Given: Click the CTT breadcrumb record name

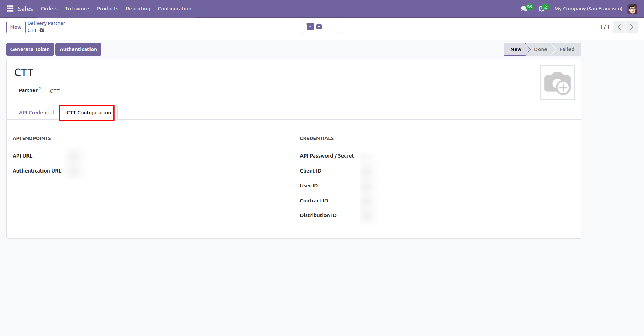Looking at the screenshot, I should [32, 30].
